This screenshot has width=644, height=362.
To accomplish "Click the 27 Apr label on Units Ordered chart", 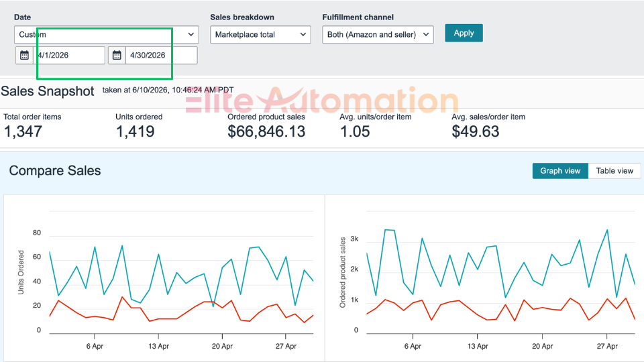I will click(286, 346).
